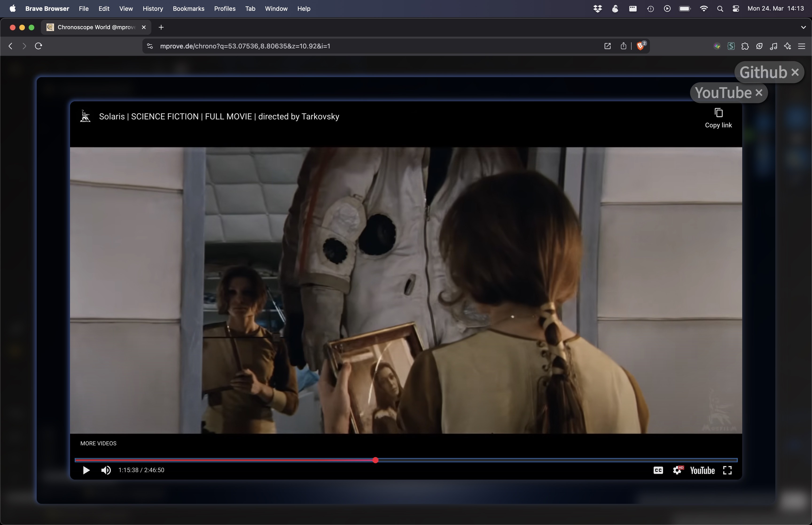Click the video timestamp 1:15:38 / 2:46:50
Viewport: 812px width, 525px height.
click(x=141, y=470)
